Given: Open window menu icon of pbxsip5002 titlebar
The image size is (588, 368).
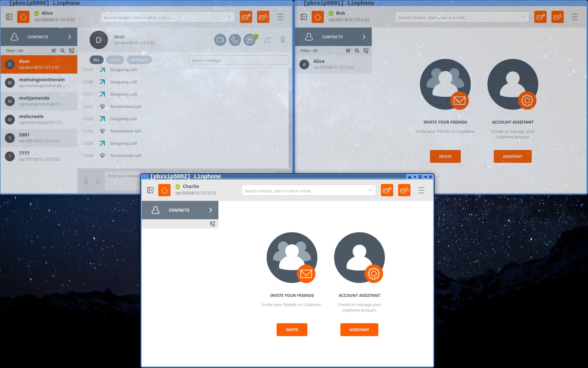Looking at the screenshot, I should coord(144,176).
